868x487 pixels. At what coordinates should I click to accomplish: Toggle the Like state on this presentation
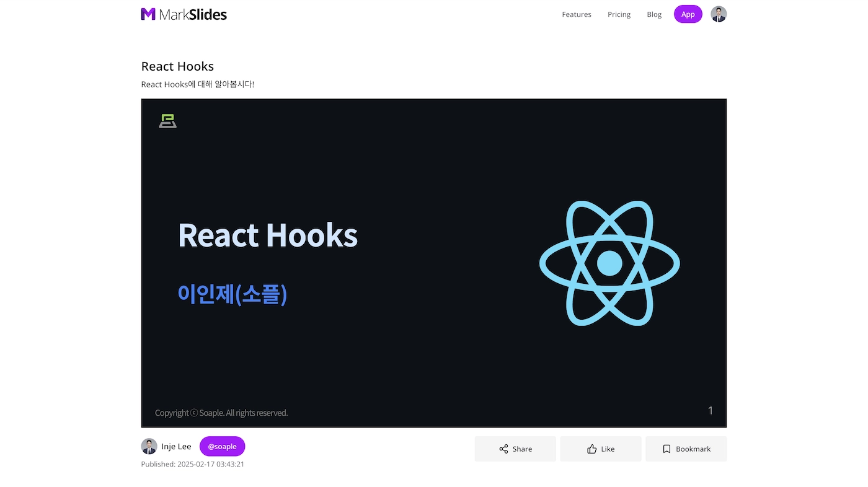pos(600,449)
